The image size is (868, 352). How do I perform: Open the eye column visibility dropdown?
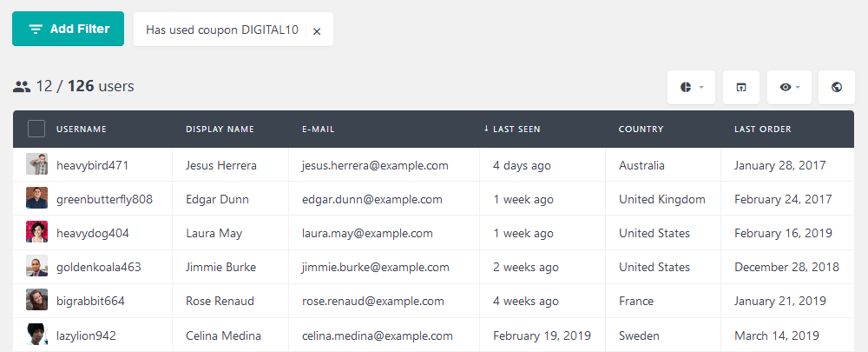tap(789, 87)
